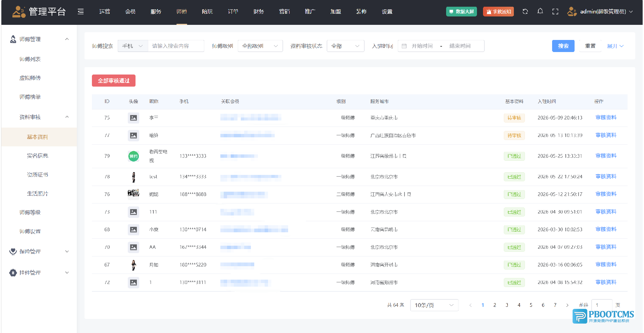644x333 pixels.
Task: Click the 保险管理 shield icon in the sidebar
Action: point(13,251)
